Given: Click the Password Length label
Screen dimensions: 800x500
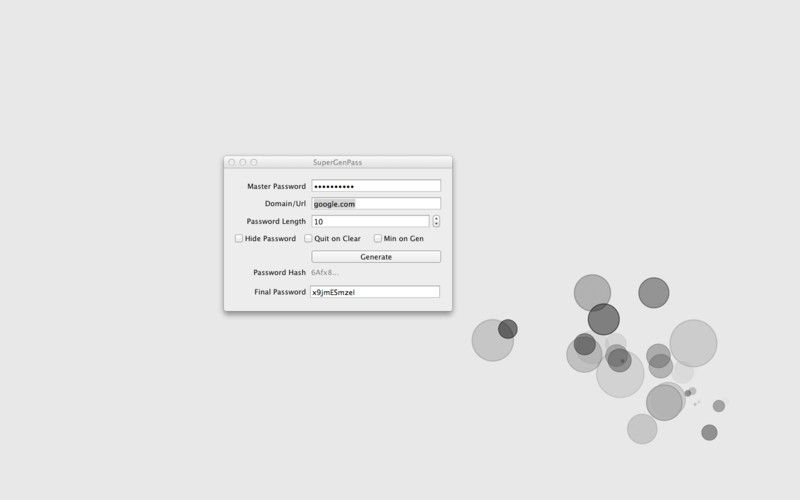Looking at the screenshot, I should 276,221.
